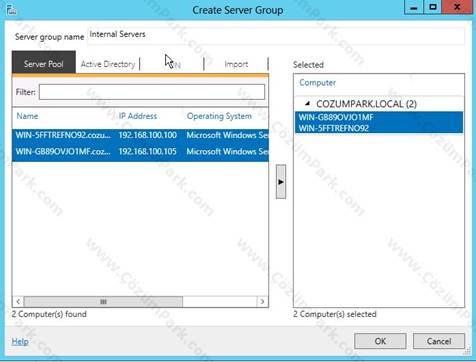Collapse the COZUMPARK.LOCAL (2) group
This screenshot has height=362, width=476.
click(x=308, y=104)
